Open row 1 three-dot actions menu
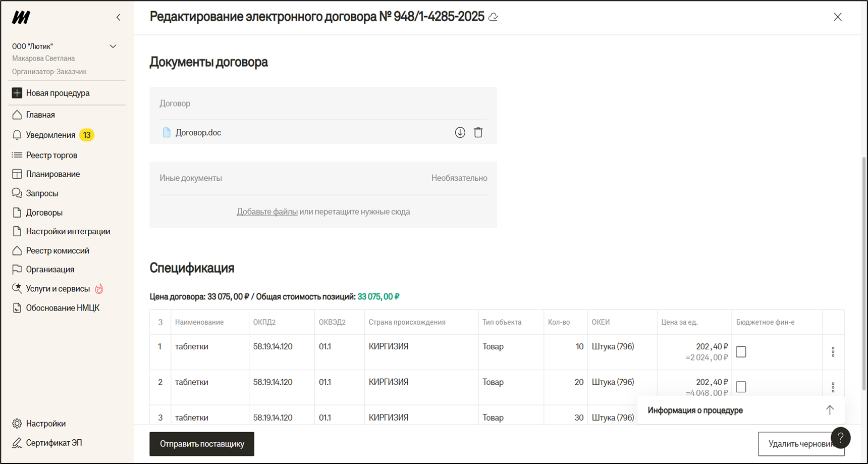Viewport: 868px width, 464px height. coord(833,352)
